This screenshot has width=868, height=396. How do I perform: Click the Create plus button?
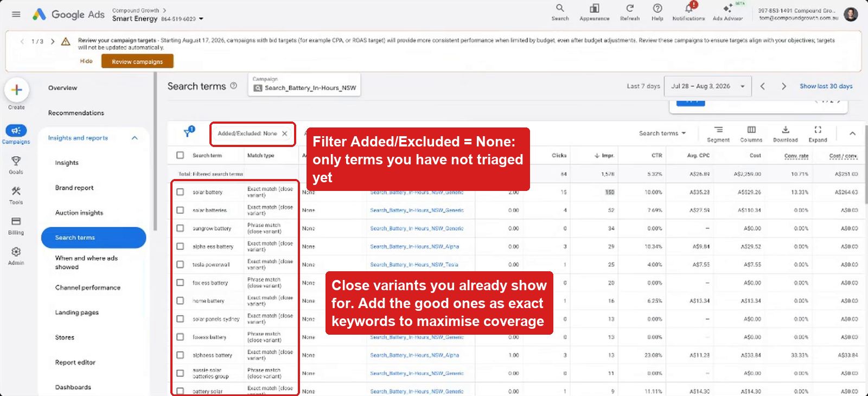[x=16, y=90]
